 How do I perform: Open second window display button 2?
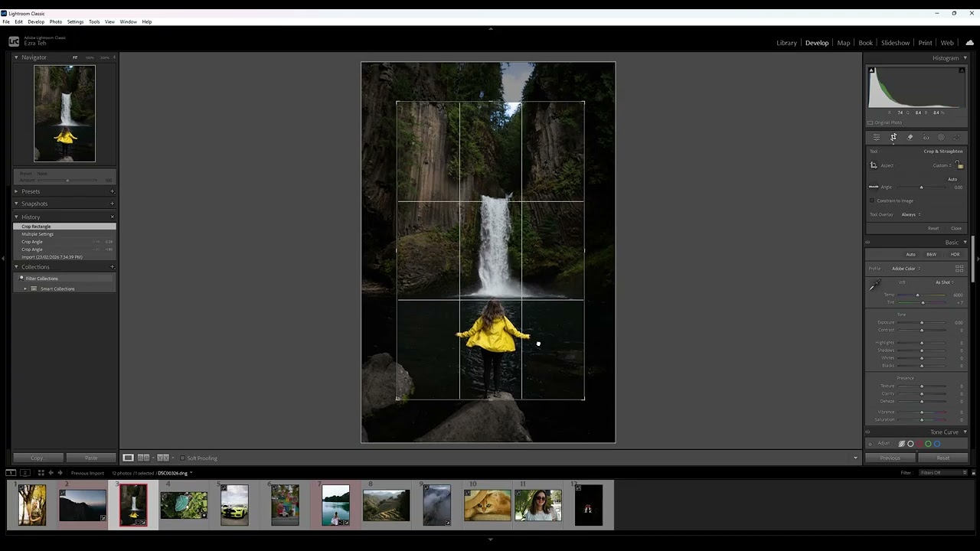[24, 473]
